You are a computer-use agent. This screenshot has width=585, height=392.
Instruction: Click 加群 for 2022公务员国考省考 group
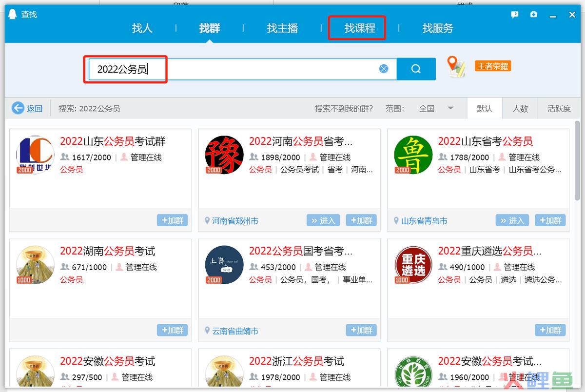(x=361, y=330)
